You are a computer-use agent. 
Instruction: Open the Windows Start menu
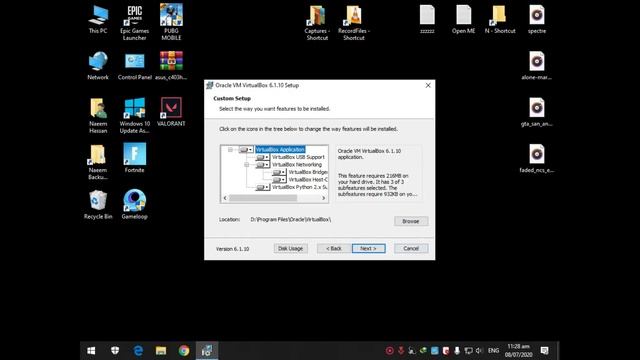point(91,351)
